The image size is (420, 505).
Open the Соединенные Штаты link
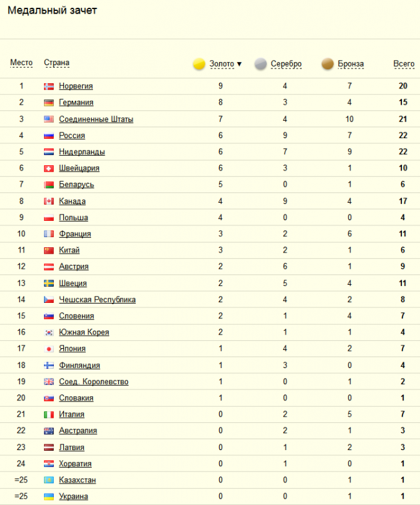pos(96,119)
